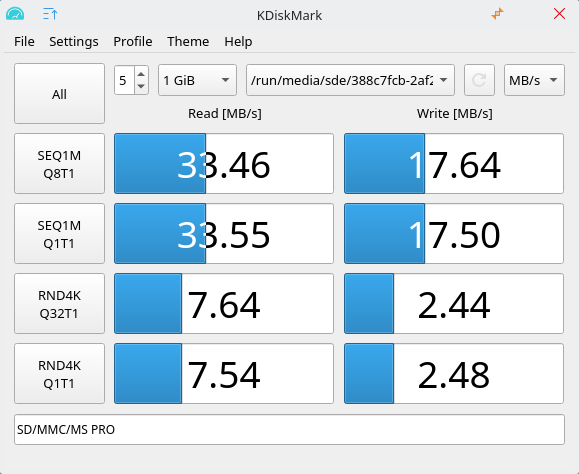Click the SD/MMC/MS PRO comment field
This screenshot has width=579, height=474.
(x=290, y=429)
